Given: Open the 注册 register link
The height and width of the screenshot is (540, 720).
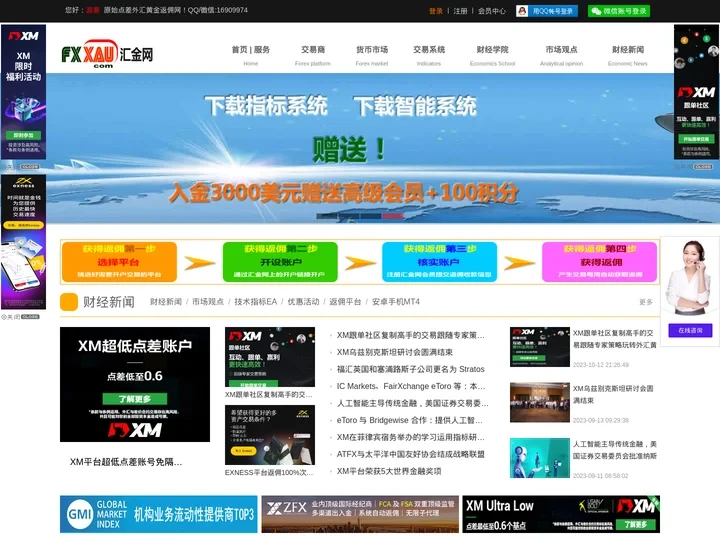Looking at the screenshot, I should (x=460, y=11).
